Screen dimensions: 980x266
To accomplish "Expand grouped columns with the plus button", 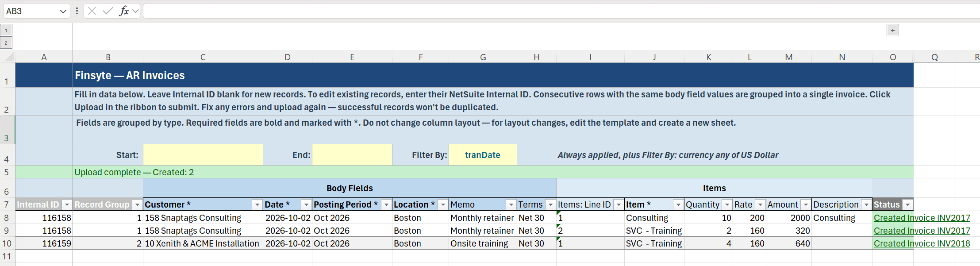I will [893, 31].
